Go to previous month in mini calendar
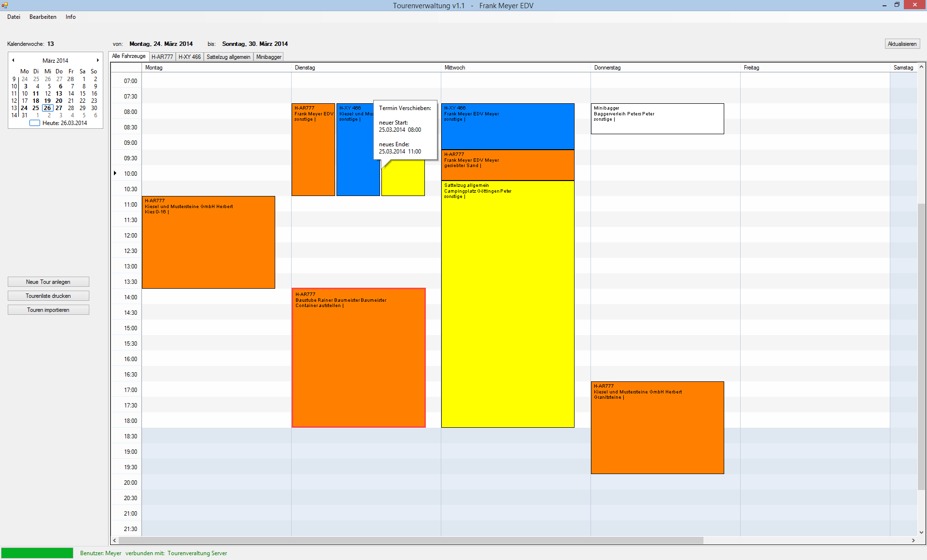The width and height of the screenshot is (927, 560). click(x=14, y=60)
